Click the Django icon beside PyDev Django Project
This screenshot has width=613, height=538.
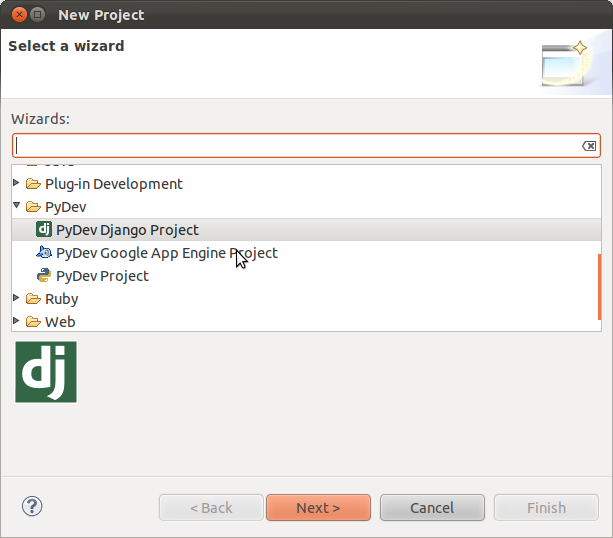point(44,230)
